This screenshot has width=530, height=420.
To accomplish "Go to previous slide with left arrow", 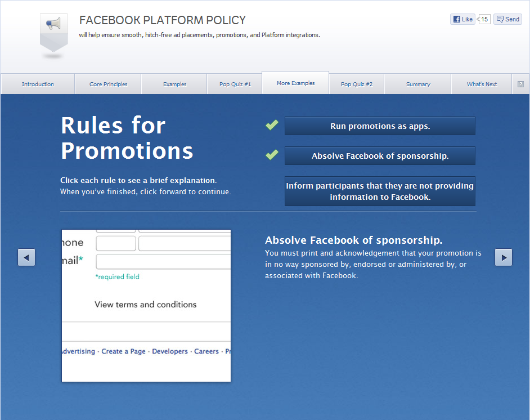I will coord(26,257).
